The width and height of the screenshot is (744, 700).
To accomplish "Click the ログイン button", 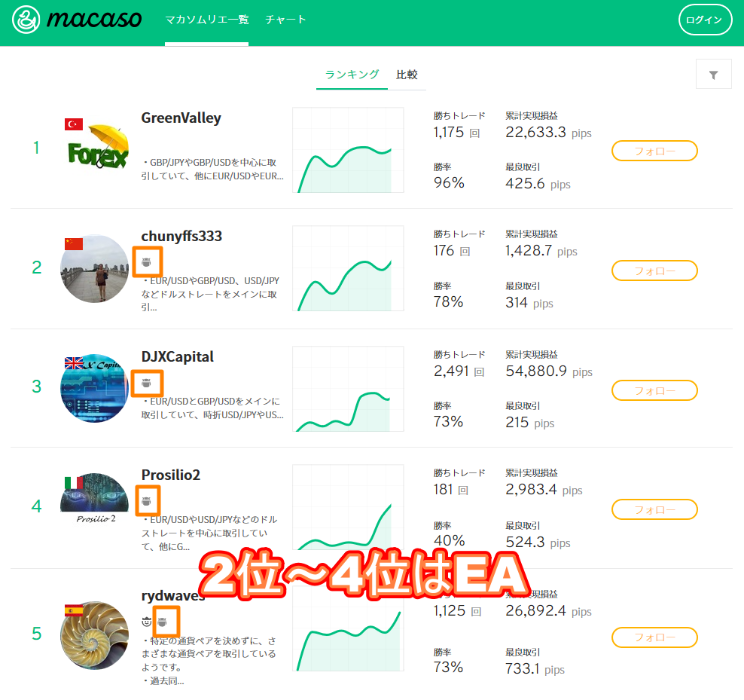I will (705, 20).
